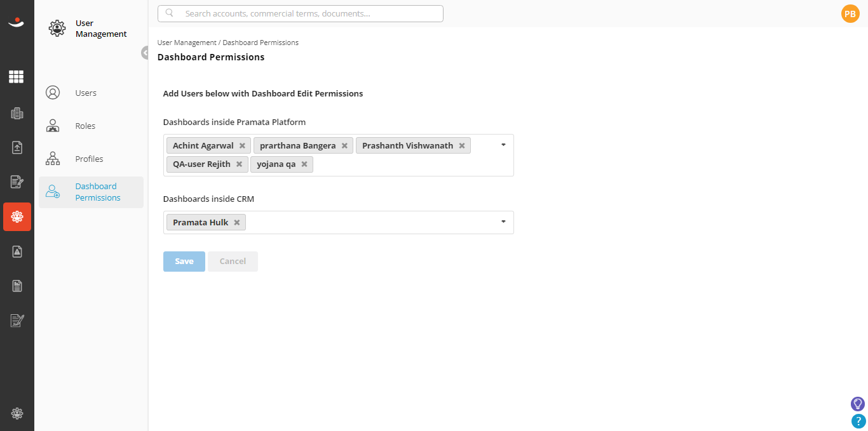Select the highlighted orange atom icon
This screenshot has height=431, width=868.
[17, 216]
